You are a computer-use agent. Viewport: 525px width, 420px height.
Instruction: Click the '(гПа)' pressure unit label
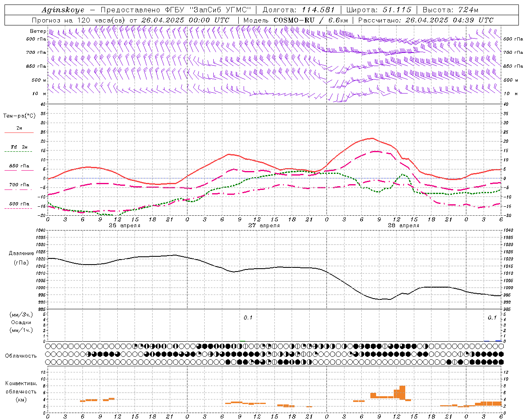click(x=21, y=262)
